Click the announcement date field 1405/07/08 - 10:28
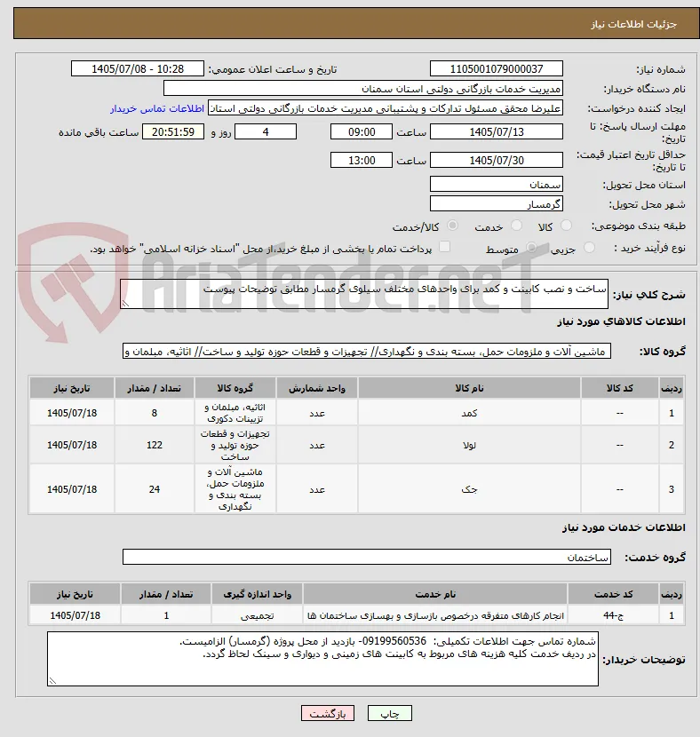The height and width of the screenshot is (737, 700). tap(138, 68)
